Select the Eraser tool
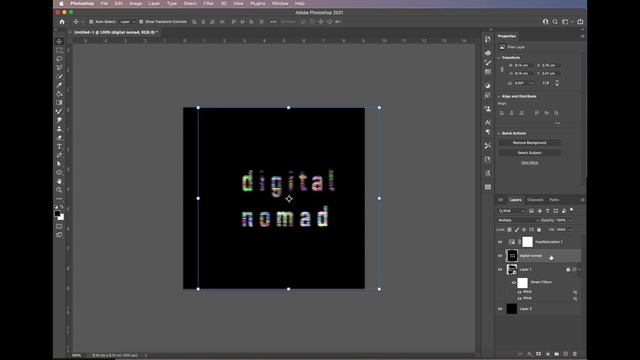 (59, 138)
